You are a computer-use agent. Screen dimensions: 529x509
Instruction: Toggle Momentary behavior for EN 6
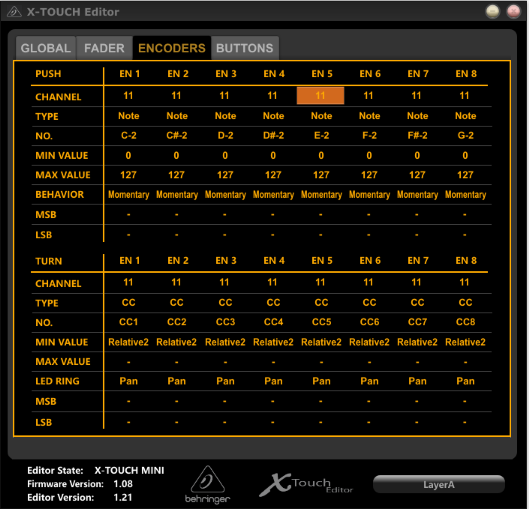point(369,195)
